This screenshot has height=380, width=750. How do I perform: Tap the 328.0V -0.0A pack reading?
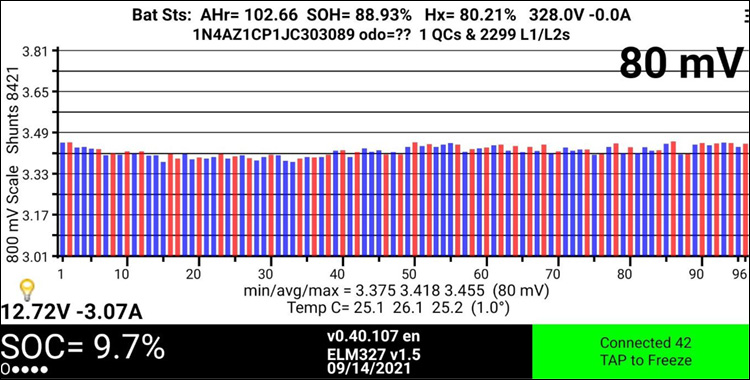[x=579, y=16]
